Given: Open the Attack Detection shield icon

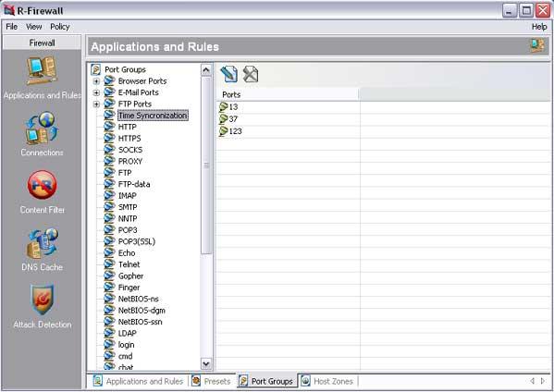Looking at the screenshot, I should [42, 300].
